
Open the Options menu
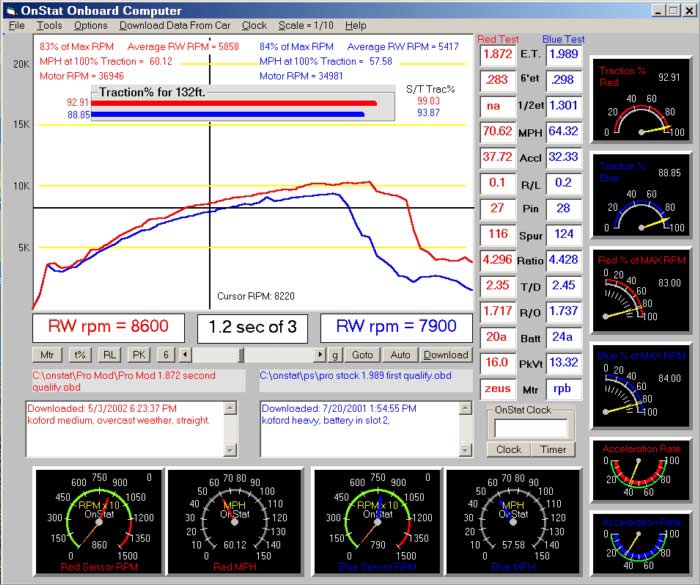point(91,25)
